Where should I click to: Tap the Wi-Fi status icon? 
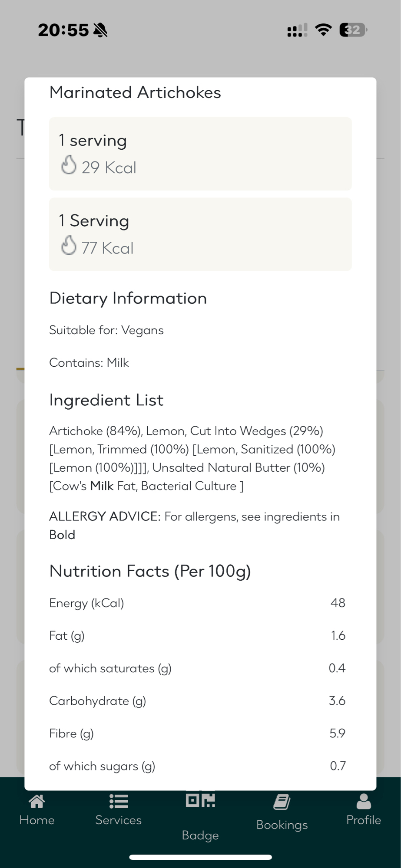(x=323, y=30)
